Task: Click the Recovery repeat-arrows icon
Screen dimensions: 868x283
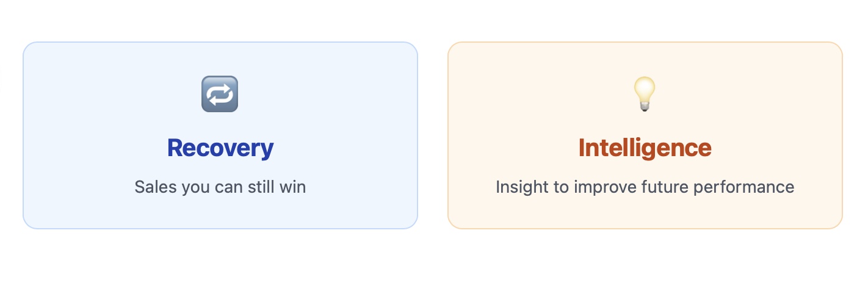Action: pyautogui.click(x=220, y=94)
